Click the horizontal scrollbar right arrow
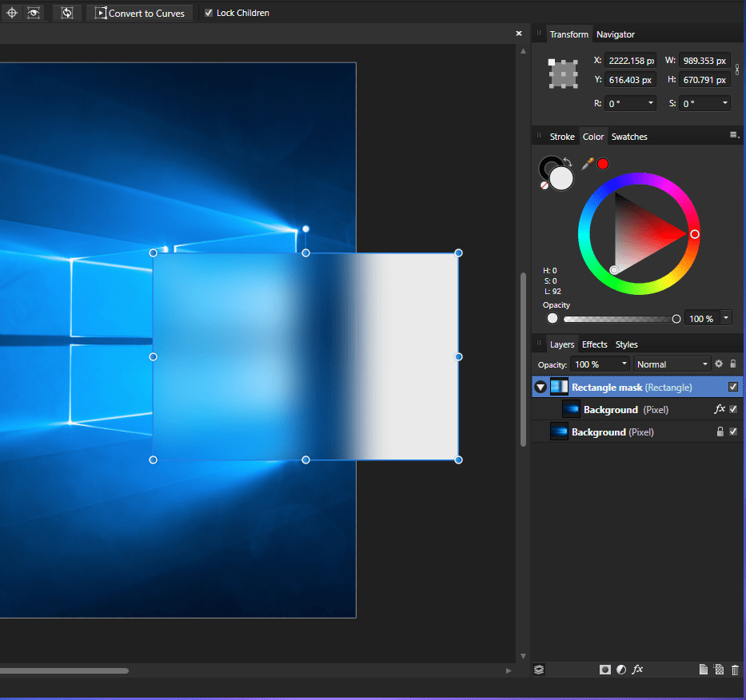Viewport: 746px width, 700px height. click(509, 670)
